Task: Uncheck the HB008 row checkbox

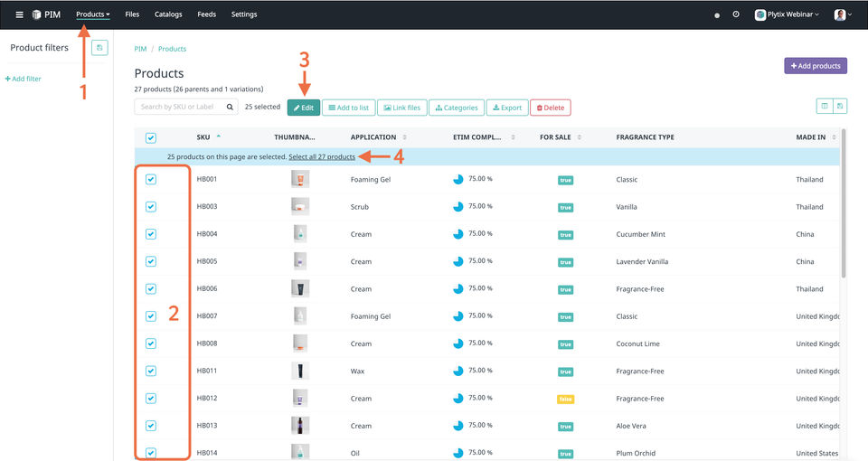Action: pyautogui.click(x=151, y=343)
